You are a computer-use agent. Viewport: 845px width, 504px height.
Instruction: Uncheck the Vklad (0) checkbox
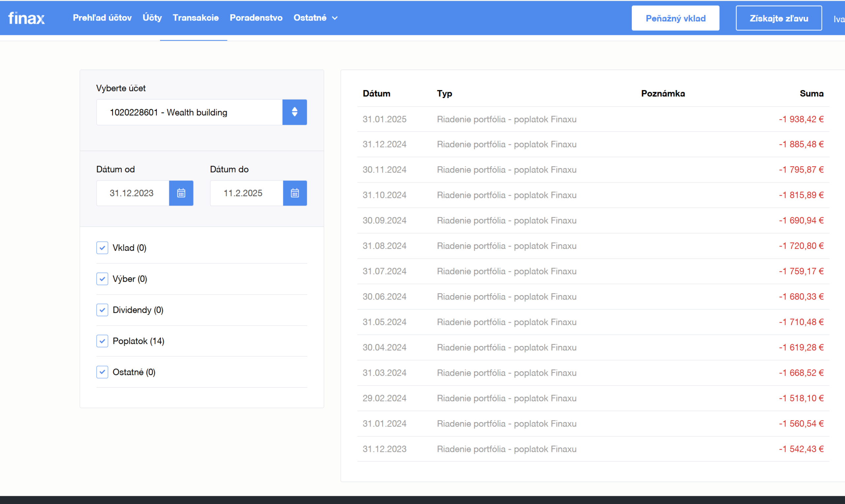coord(102,248)
